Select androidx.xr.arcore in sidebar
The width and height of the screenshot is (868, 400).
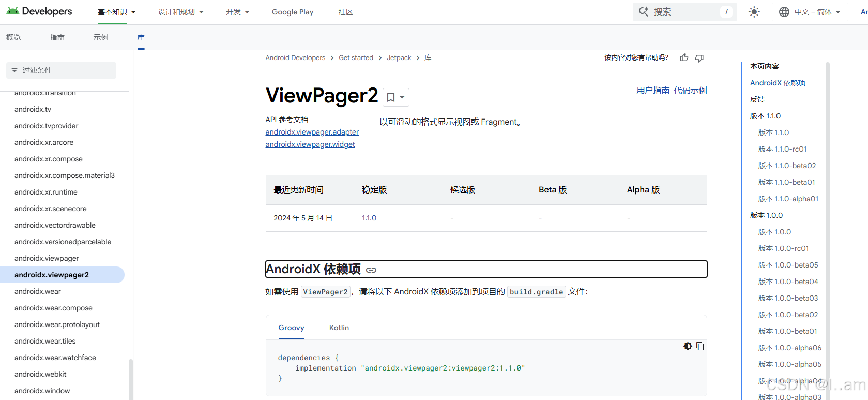point(44,142)
